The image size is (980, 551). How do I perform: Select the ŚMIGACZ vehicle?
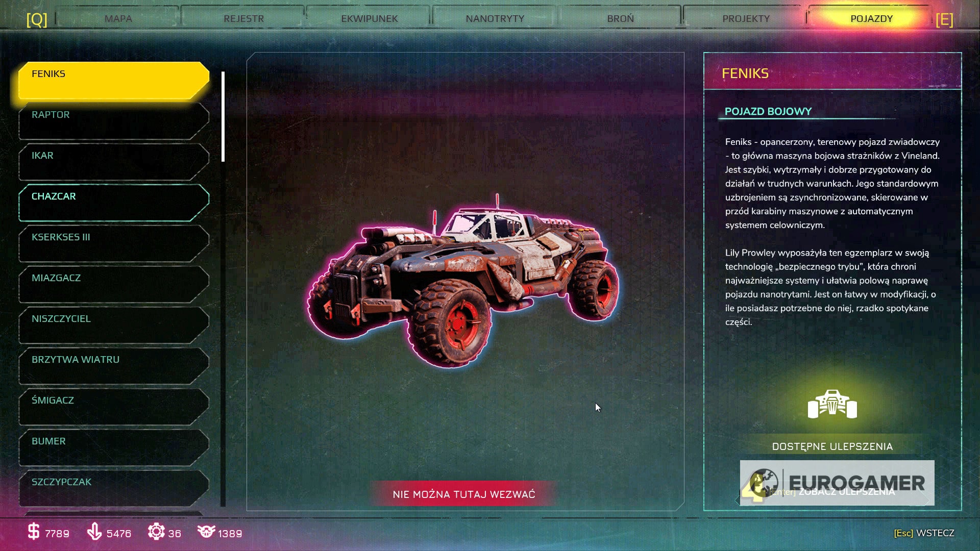(114, 407)
